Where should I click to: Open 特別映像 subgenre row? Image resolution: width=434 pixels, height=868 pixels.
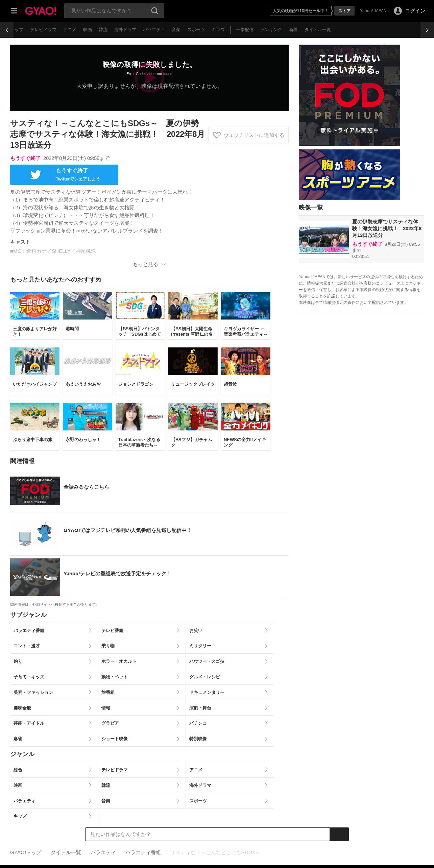tap(230, 739)
